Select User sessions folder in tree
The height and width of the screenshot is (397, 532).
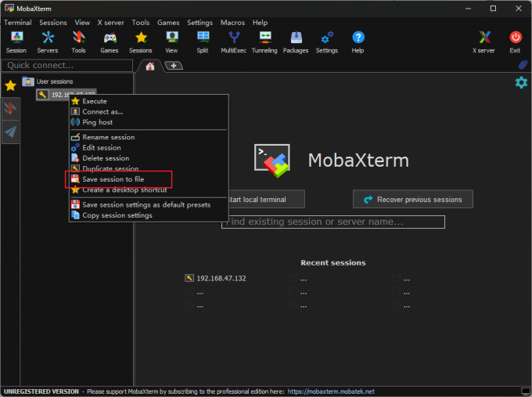click(48, 81)
